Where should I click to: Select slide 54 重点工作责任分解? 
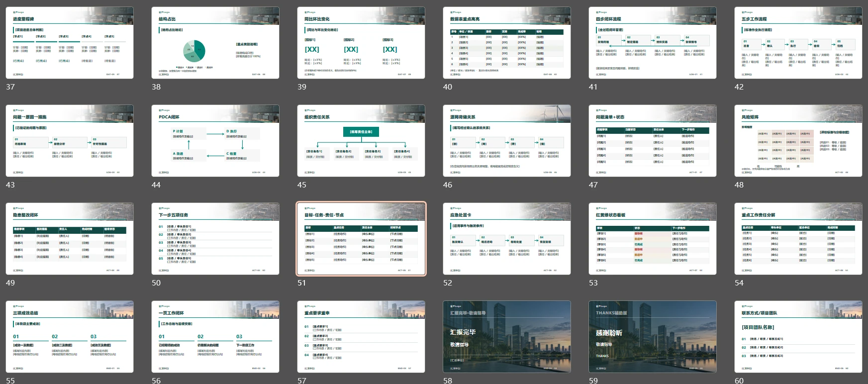click(x=798, y=239)
